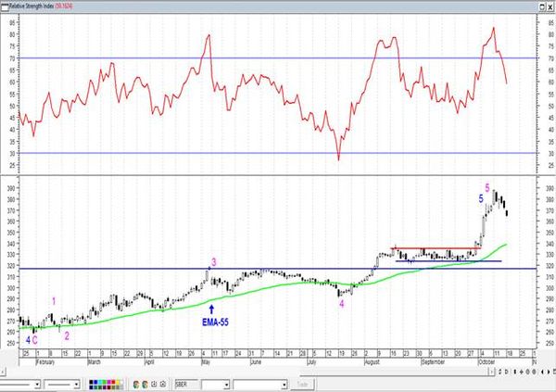Click the square icon immediately left of SBER field
The width and height of the screenshot is (556, 392).
click(x=163, y=385)
